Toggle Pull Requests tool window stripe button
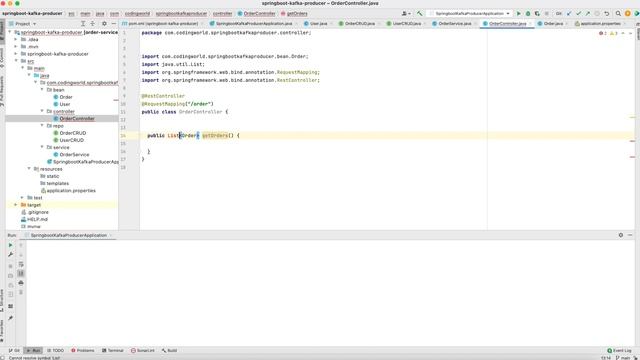The height and width of the screenshot is (360, 640). [2, 91]
